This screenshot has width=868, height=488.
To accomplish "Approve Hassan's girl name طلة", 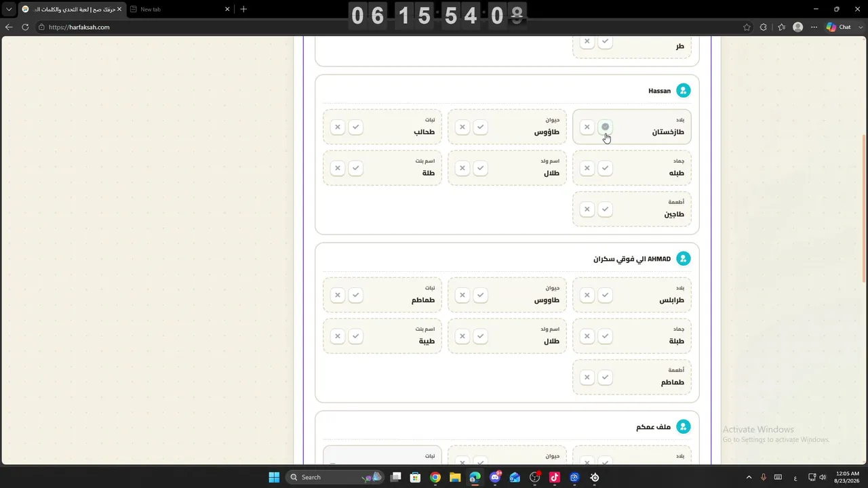I will coord(355,168).
